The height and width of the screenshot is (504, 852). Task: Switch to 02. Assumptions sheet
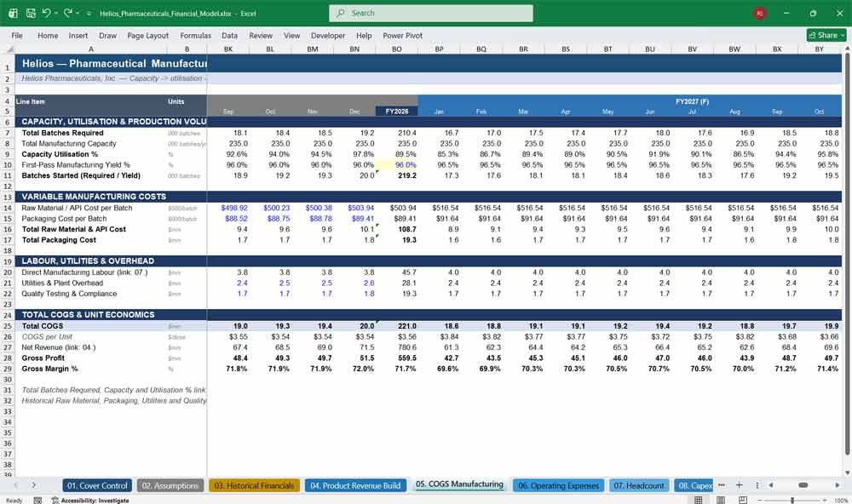(x=170, y=485)
